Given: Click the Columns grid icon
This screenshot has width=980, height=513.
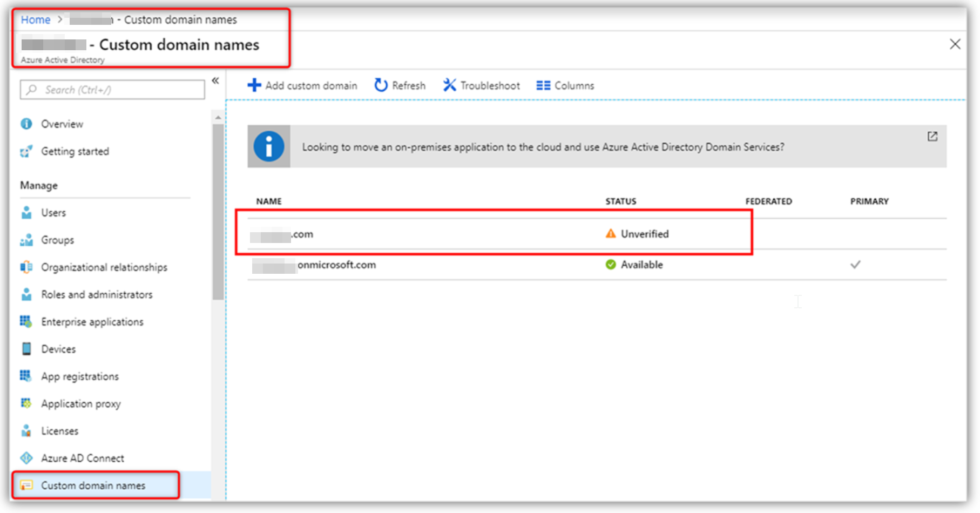Looking at the screenshot, I should [x=543, y=85].
